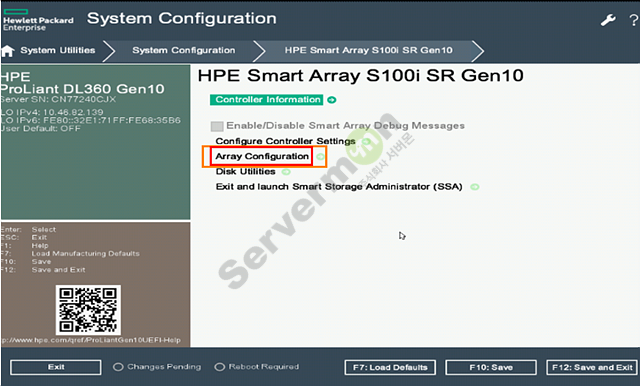Screen dimensions: 640x386
Task: Click F10: Save button
Action: (x=491, y=367)
